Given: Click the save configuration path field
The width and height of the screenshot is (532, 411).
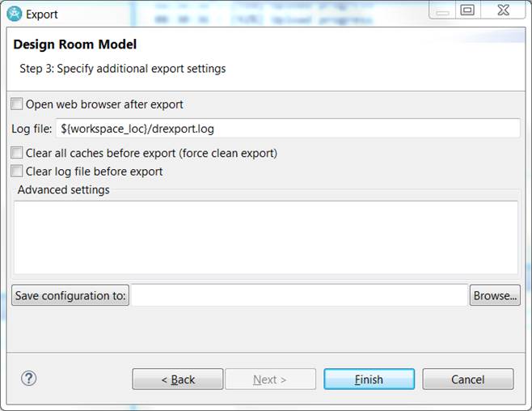Looking at the screenshot, I should 299,295.
